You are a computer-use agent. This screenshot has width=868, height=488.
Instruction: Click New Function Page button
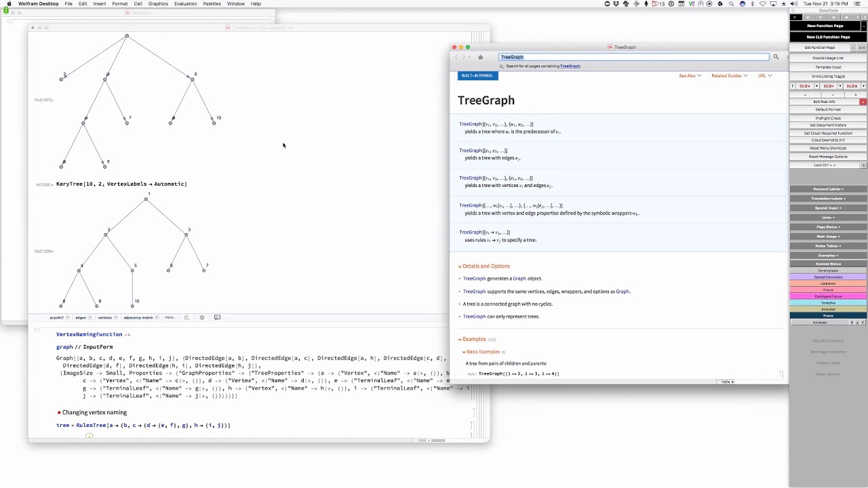pyautogui.click(x=825, y=26)
